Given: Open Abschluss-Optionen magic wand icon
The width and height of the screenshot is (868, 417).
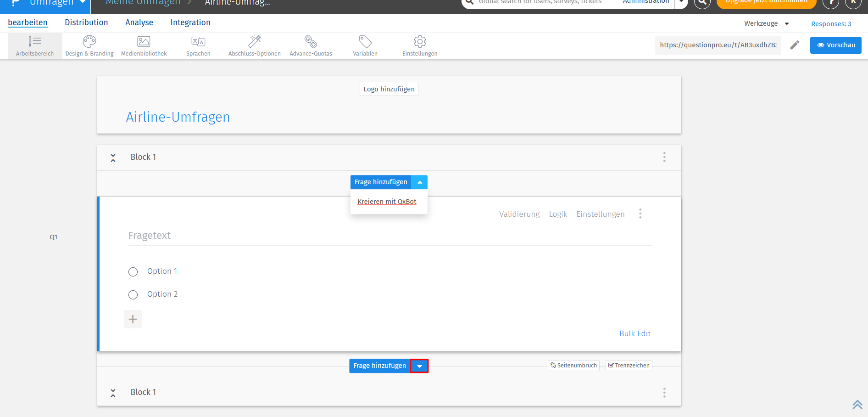Looking at the screenshot, I should point(255,42).
